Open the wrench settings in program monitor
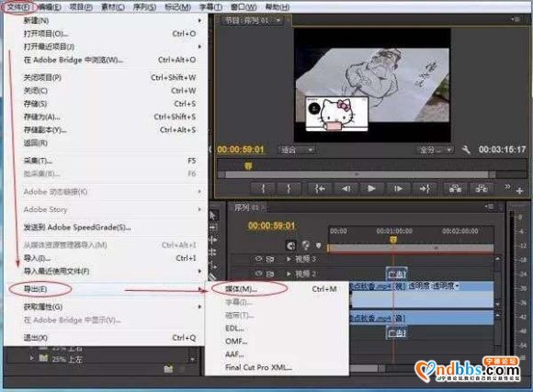 [466, 150]
